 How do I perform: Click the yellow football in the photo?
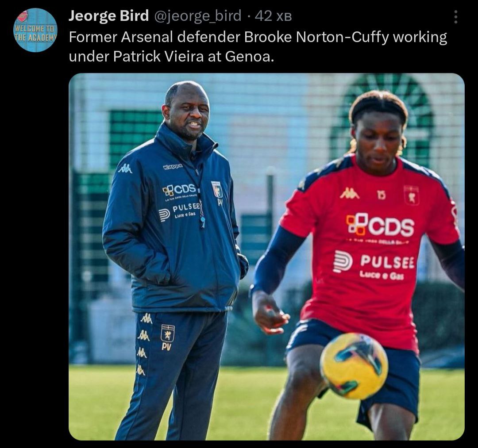[354, 366]
